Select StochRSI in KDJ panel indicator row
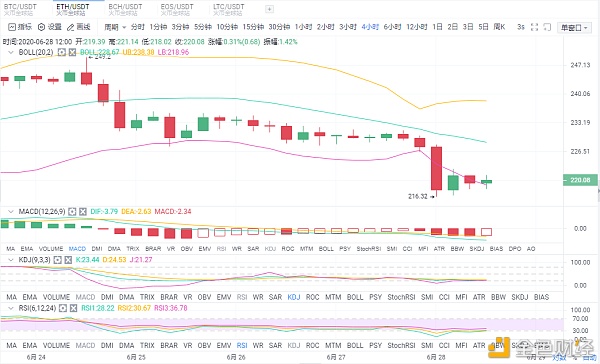Viewport: 600px width, 364px height. [401, 297]
